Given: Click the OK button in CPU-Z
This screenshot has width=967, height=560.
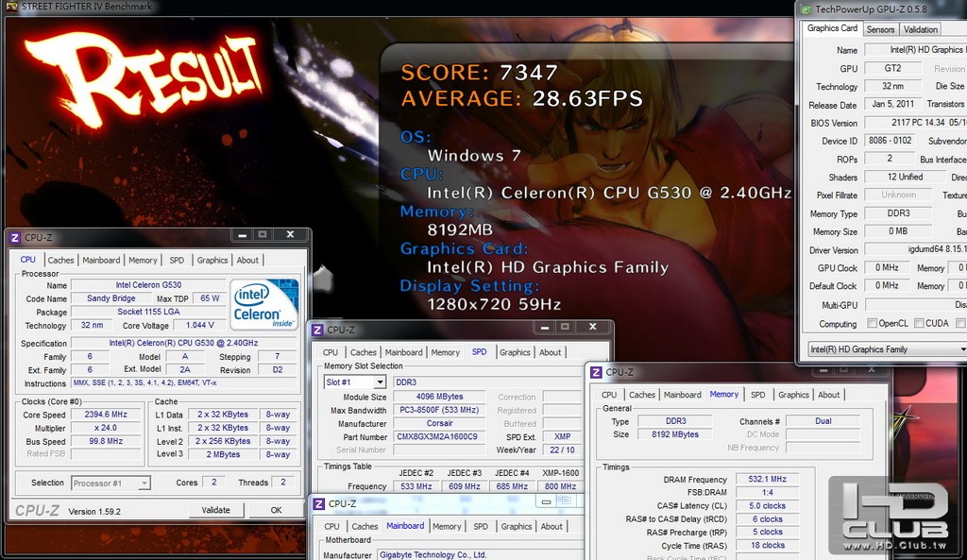Looking at the screenshot, I should coord(276,510).
